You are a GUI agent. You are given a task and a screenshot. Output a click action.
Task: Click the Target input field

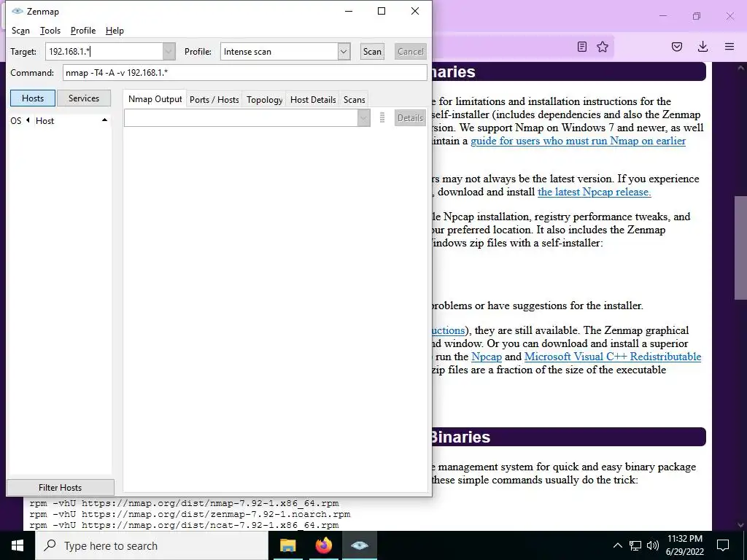point(104,52)
